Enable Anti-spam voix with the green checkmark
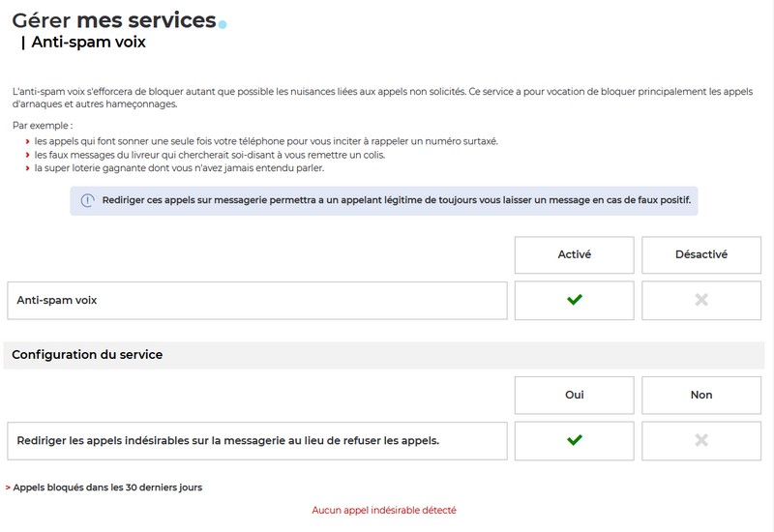Screen dimensions: 774x532 (574, 300)
